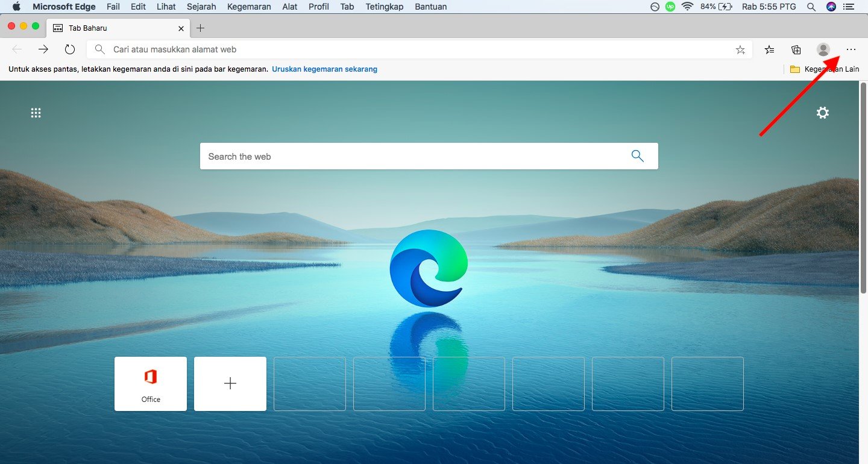Image resolution: width=868 pixels, height=464 pixels.
Task: Click the profile avatar icon
Action: (x=823, y=49)
